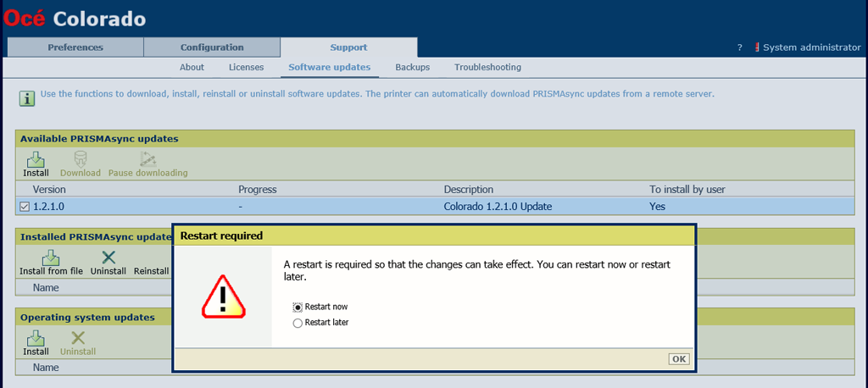
Task: Click the info icon beside instructions text
Action: click(x=27, y=98)
